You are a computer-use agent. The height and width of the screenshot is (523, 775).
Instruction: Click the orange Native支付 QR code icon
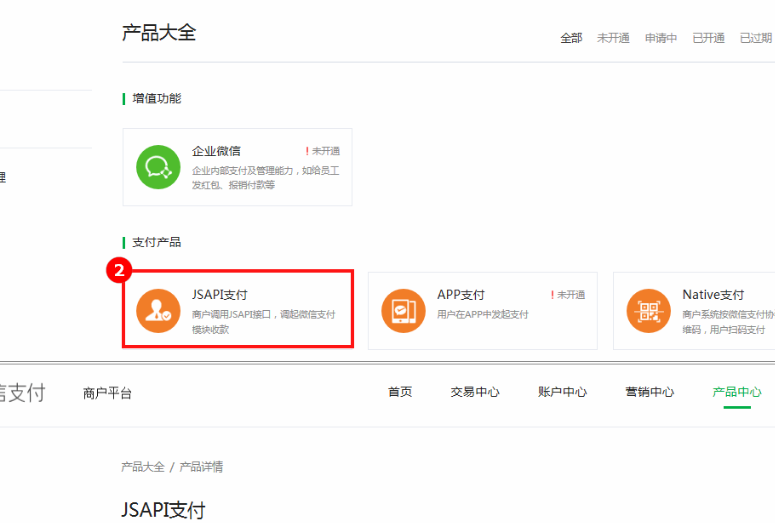[x=648, y=311]
